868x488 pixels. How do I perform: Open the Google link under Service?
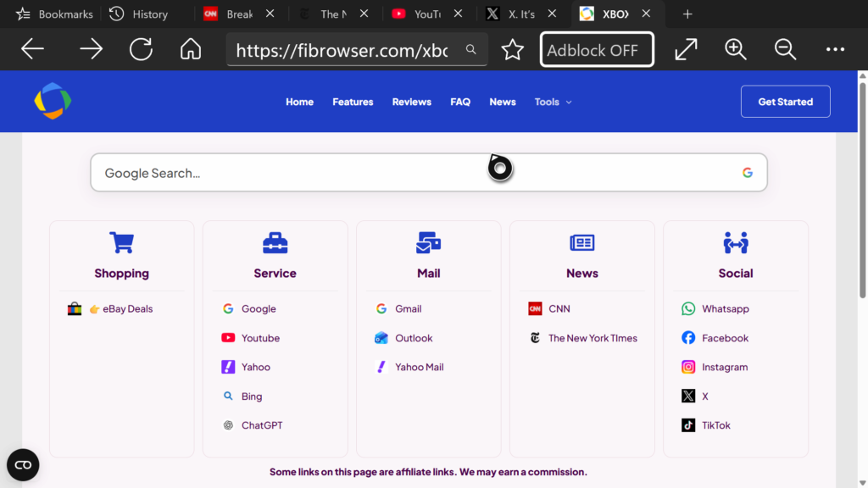pyautogui.click(x=248, y=308)
